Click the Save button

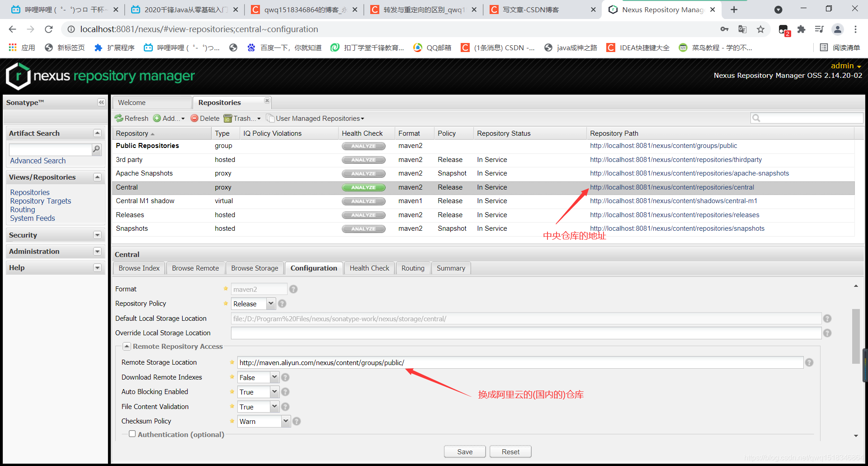click(x=464, y=451)
